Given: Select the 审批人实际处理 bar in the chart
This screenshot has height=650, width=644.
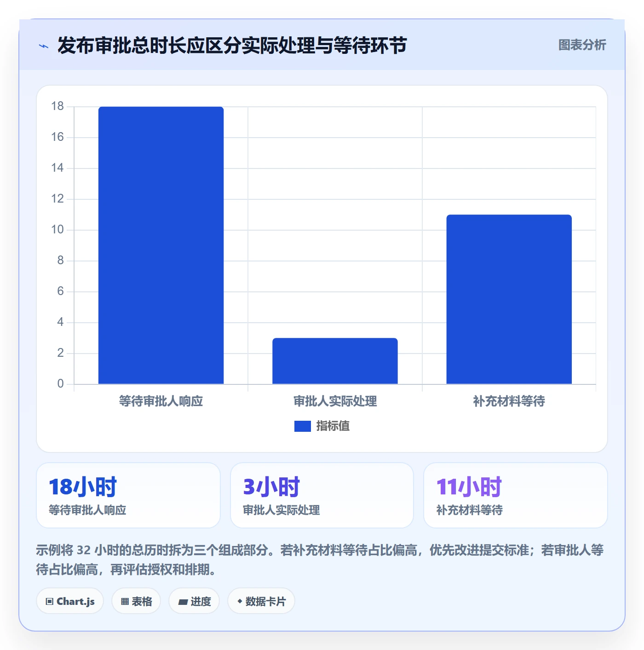Looking at the screenshot, I should click(335, 361).
